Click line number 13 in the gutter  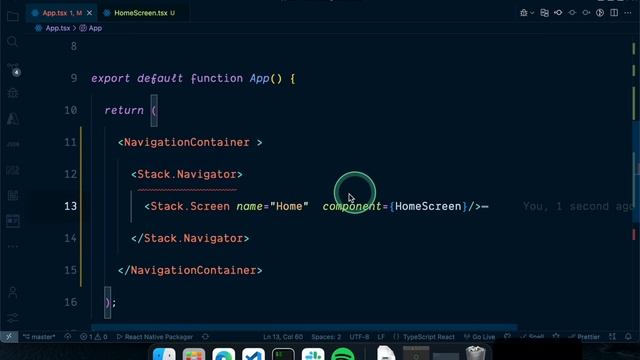[71, 206]
